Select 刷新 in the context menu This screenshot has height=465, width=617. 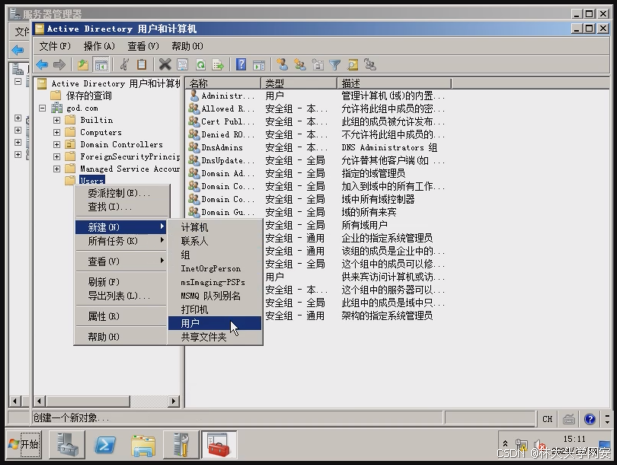[x=121, y=282]
